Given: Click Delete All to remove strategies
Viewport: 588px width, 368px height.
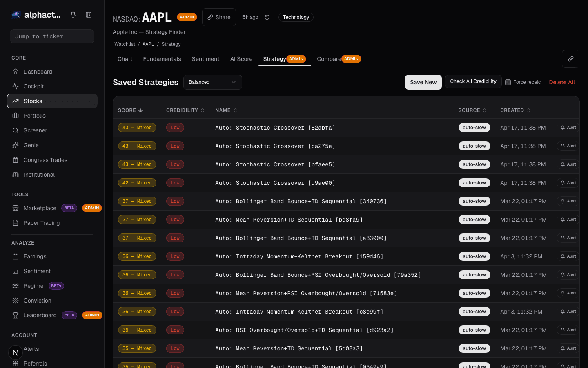Looking at the screenshot, I should [561, 82].
